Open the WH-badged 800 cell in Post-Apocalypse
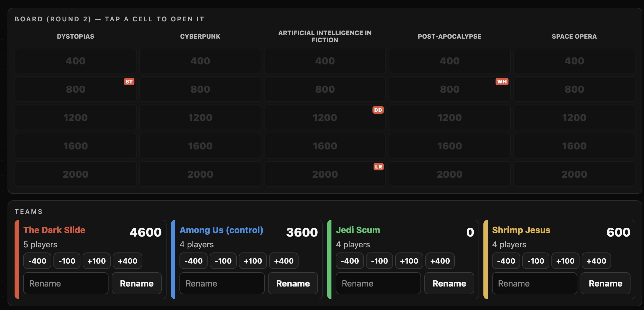The width and height of the screenshot is (644, 310). click(x=450, y=89)
